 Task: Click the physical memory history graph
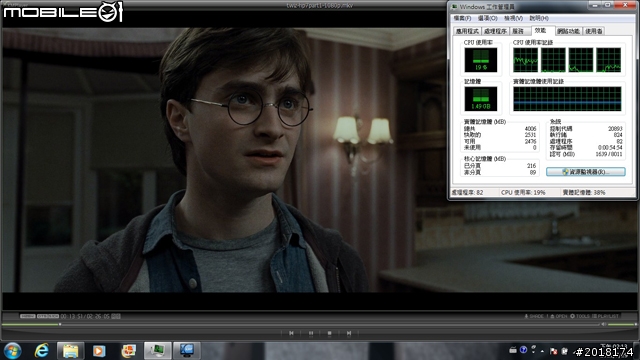coord(567,99)
